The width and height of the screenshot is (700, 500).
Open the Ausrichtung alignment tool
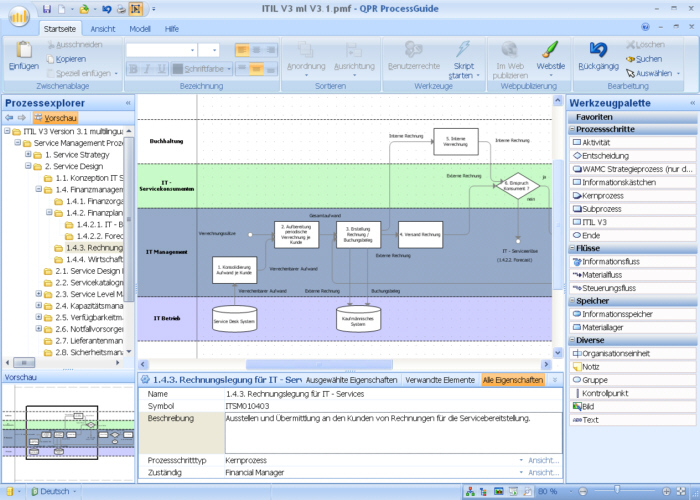tap(354, 60)
